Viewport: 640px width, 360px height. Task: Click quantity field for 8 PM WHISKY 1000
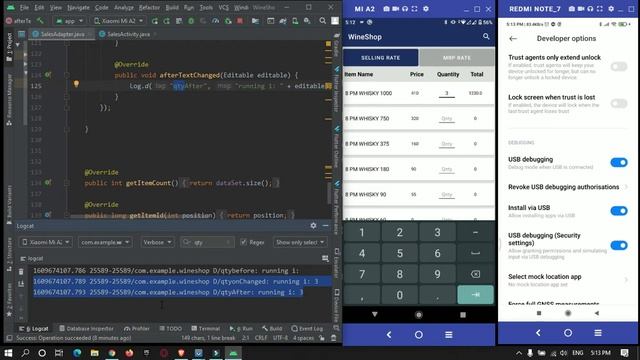[447, 93]
